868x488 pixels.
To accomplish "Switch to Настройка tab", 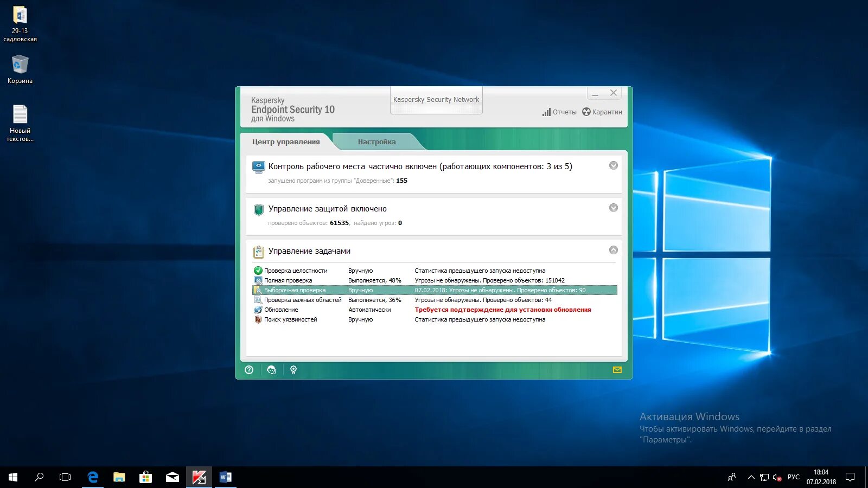I will (376, 142).
